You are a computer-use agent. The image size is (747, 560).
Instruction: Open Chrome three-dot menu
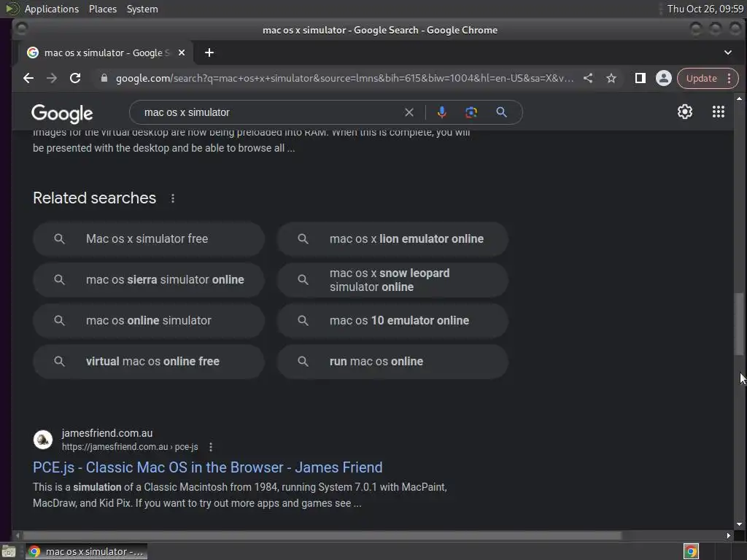tap(729, 79)
